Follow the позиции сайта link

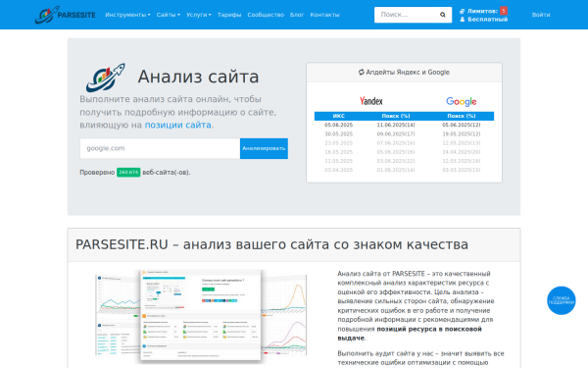[177, 125]
